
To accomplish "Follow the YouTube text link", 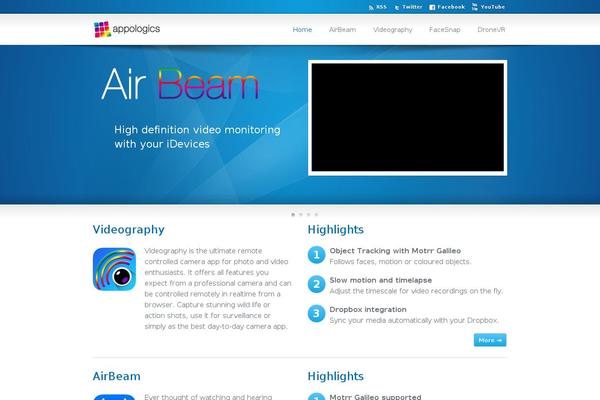I will pyautogui.click(x=492, y=7).
